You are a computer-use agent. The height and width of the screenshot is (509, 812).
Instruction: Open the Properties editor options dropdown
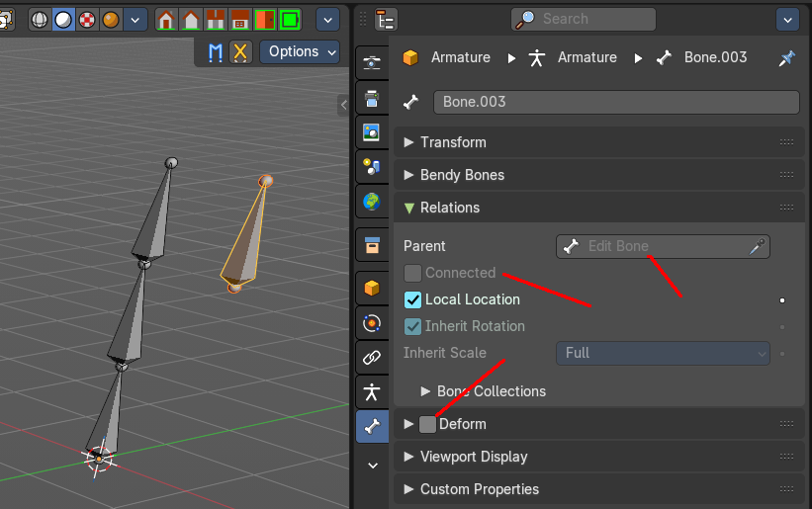click(787, 20)
